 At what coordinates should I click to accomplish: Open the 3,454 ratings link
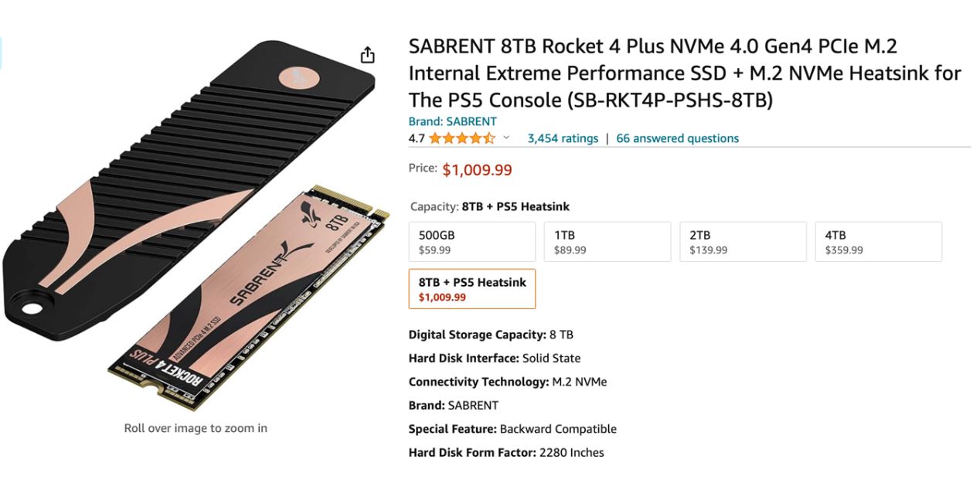563,138
